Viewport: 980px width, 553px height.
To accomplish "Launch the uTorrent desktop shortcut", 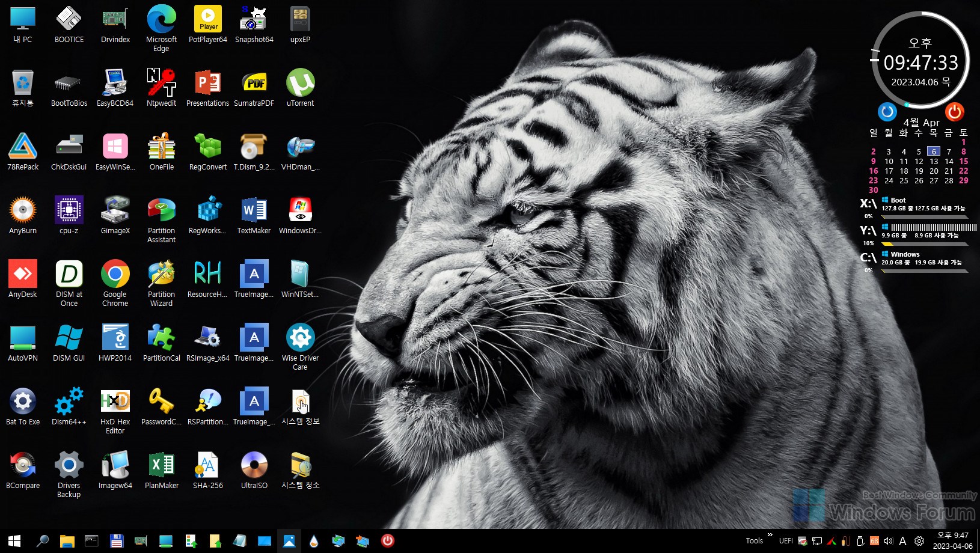I will 300,89.
